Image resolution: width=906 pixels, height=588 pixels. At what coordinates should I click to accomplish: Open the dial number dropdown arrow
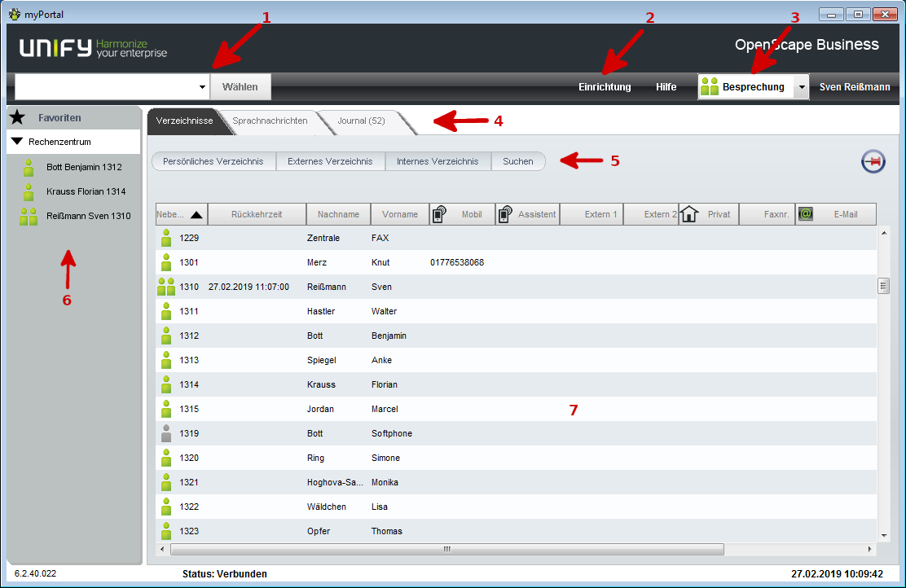point(202,87)
